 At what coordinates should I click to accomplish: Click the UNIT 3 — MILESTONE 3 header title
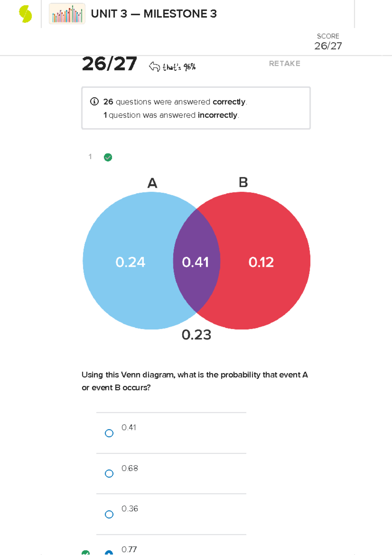[154, 14]
